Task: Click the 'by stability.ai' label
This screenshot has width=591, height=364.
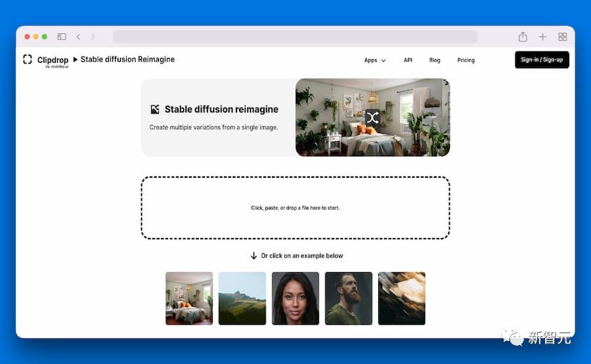Action: coord(57,67)
